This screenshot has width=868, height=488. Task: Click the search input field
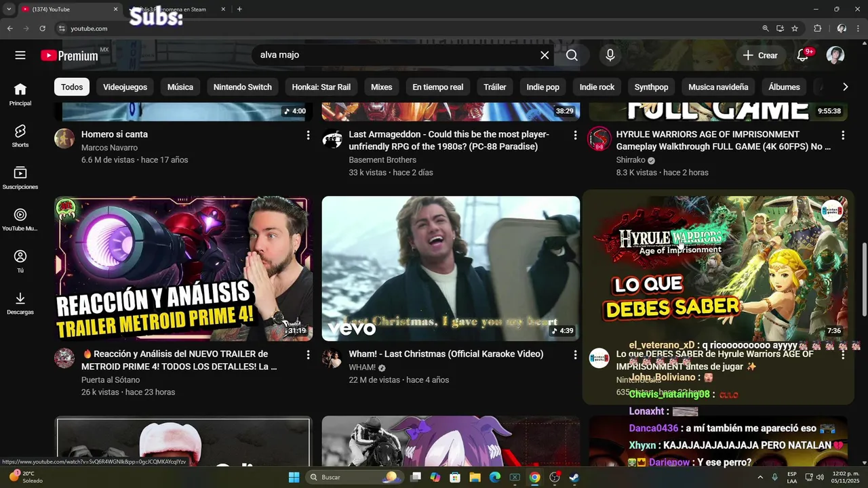pyautogui.click(x=397, y=56)
